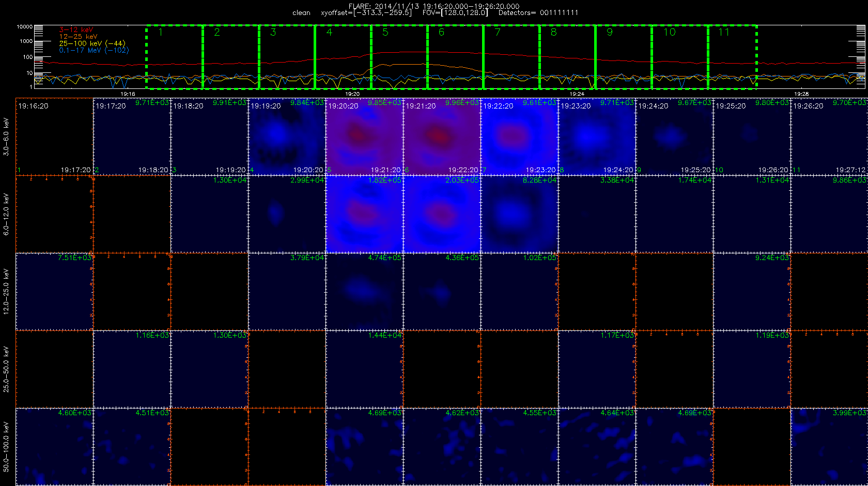The height and width of the screenshot is (486, 868).
Task: Click the yellow '25-100 keV (-44)' legend entry
Action: coord(92,43)
